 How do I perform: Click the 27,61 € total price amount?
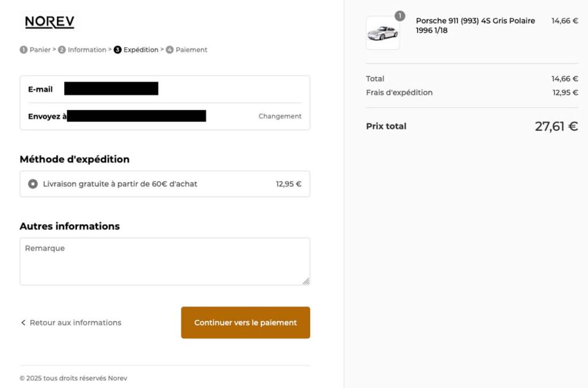click(556, 126)
